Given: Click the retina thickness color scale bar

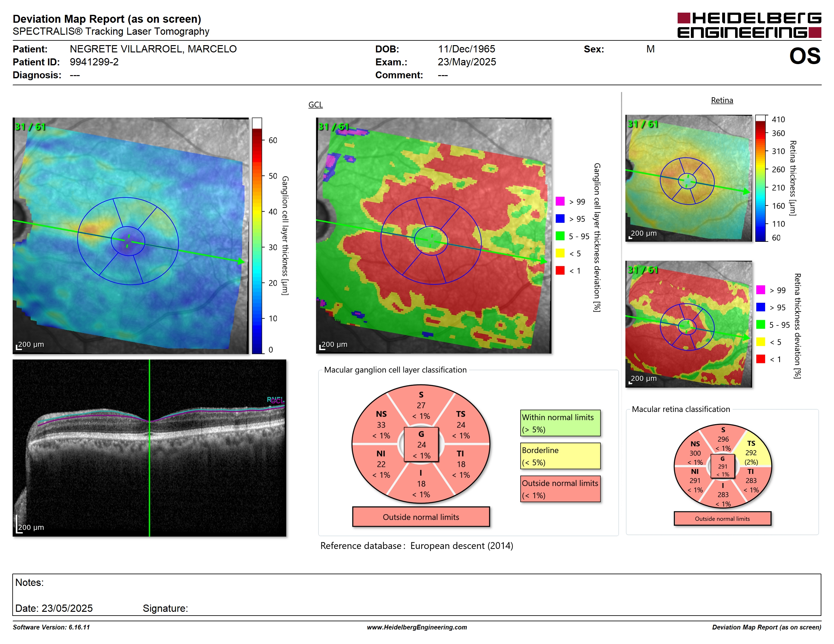Looking at the screenshot, I should 761,178.
